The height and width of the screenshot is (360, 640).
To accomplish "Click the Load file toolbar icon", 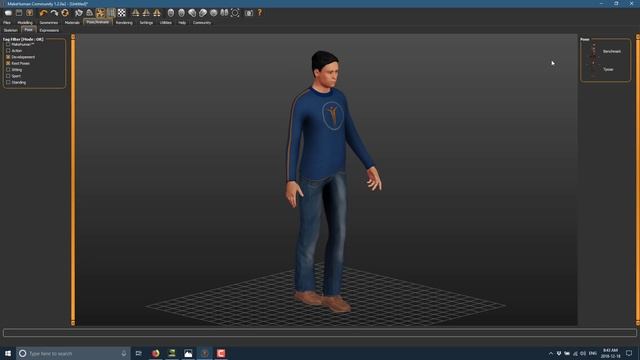I will point(19,13).
